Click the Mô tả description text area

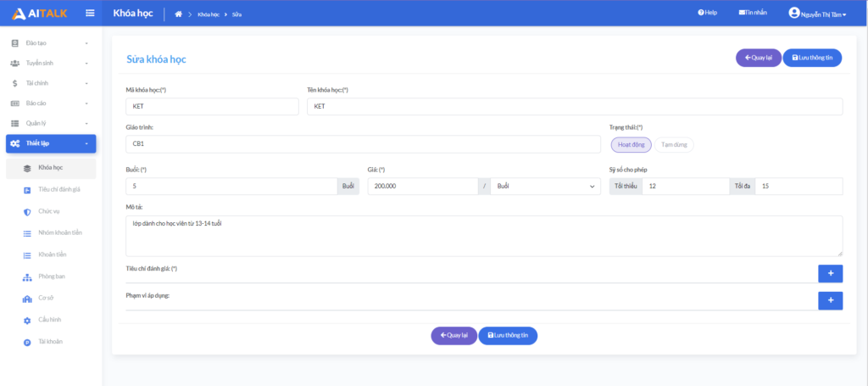(483, 235)
